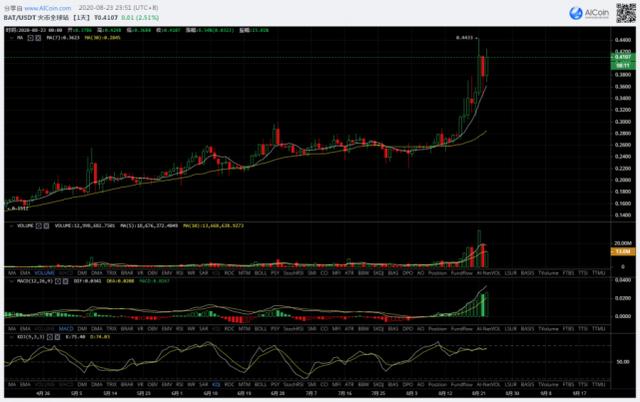Select ROC tab in the KDJ panel's indicator bar
The image size is (640, 402).
click(x=229, y=385)
